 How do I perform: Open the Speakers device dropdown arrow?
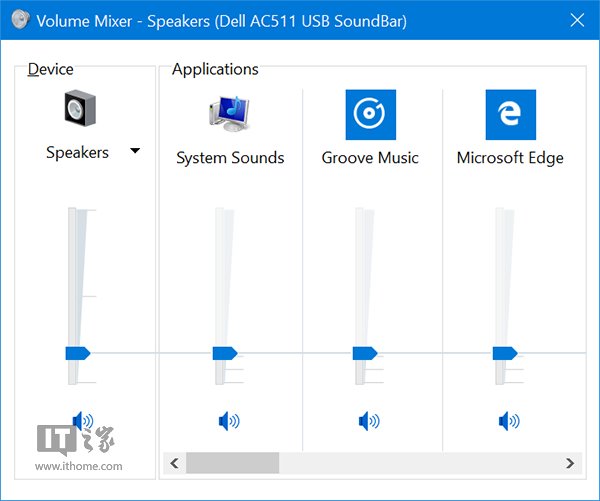135,150
